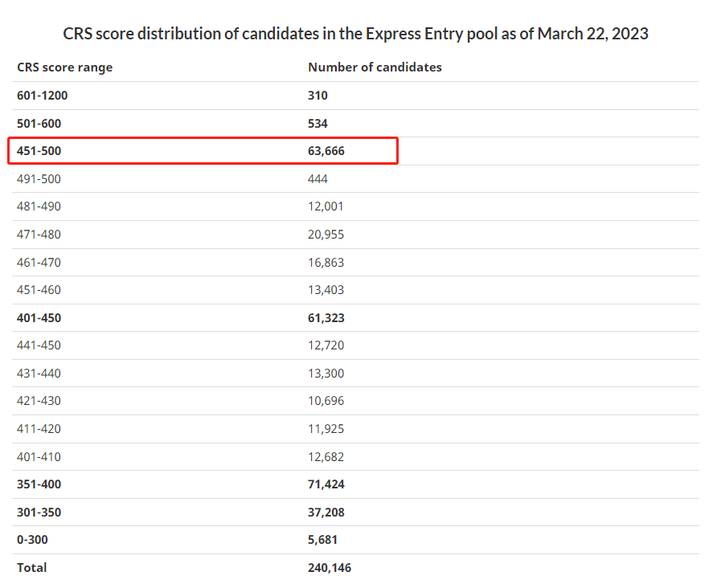Select the 16,863 candidates value
The width and height of the screenshot is (721, 588).
point(326,262)
